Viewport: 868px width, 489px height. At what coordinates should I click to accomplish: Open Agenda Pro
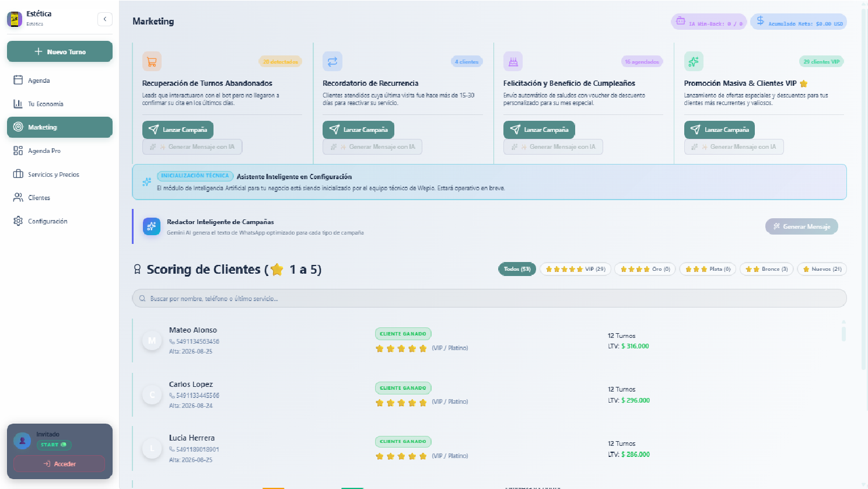(x=60, y=151)
